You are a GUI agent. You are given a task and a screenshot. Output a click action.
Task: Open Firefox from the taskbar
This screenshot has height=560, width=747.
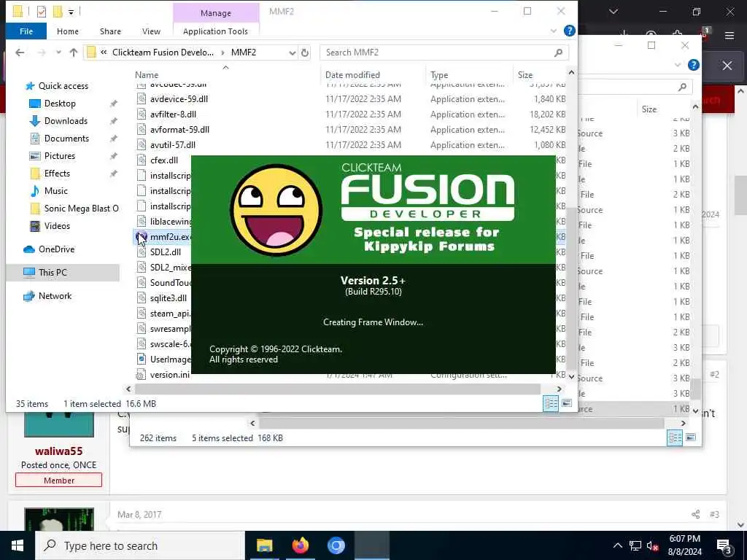300,545
